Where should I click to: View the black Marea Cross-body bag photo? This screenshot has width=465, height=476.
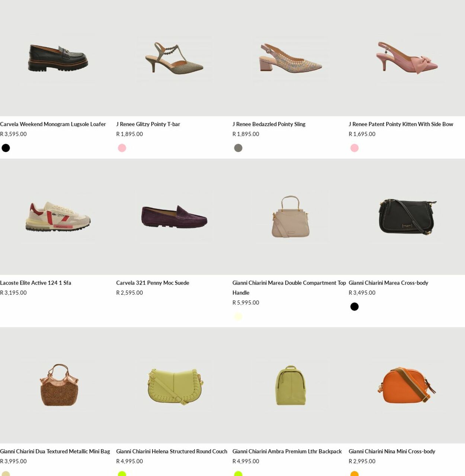[x=407, y=217]
